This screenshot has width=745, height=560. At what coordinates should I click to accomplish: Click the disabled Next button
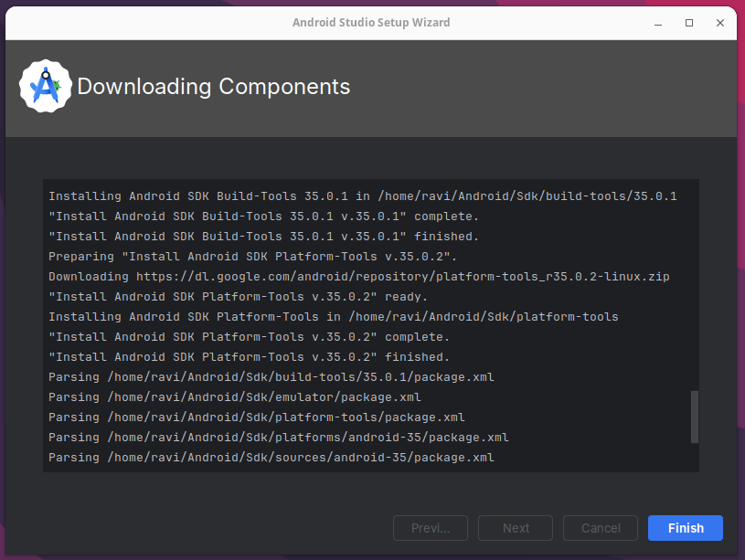click(x=516, y=528)
